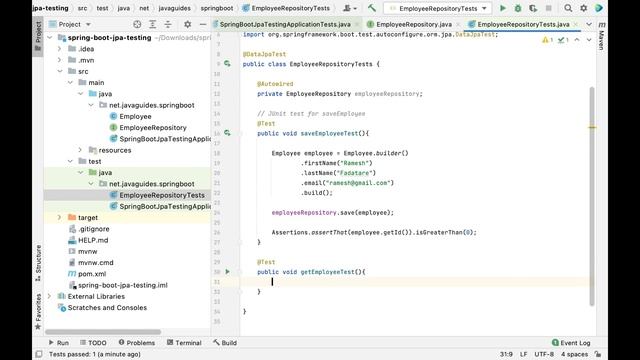Toggle the Project side tab

point(38,36)
